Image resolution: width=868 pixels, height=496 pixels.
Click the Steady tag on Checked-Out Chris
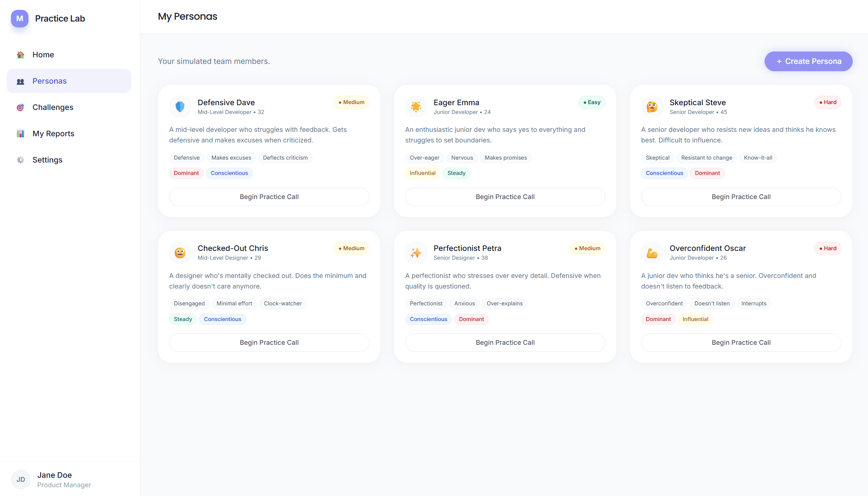coord(183,319)
